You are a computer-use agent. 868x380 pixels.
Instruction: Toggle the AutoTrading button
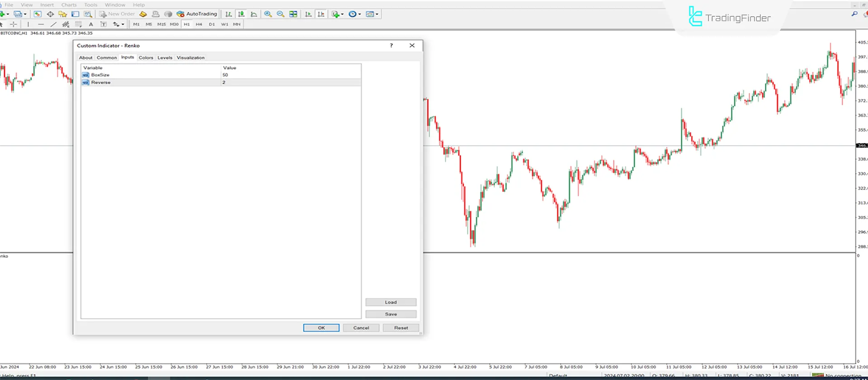pos(197,14)
